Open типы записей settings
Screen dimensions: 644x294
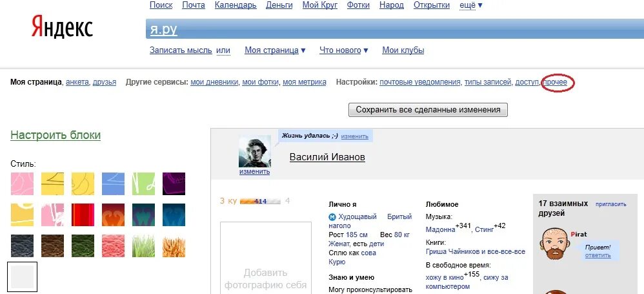[x=488, y=82]
